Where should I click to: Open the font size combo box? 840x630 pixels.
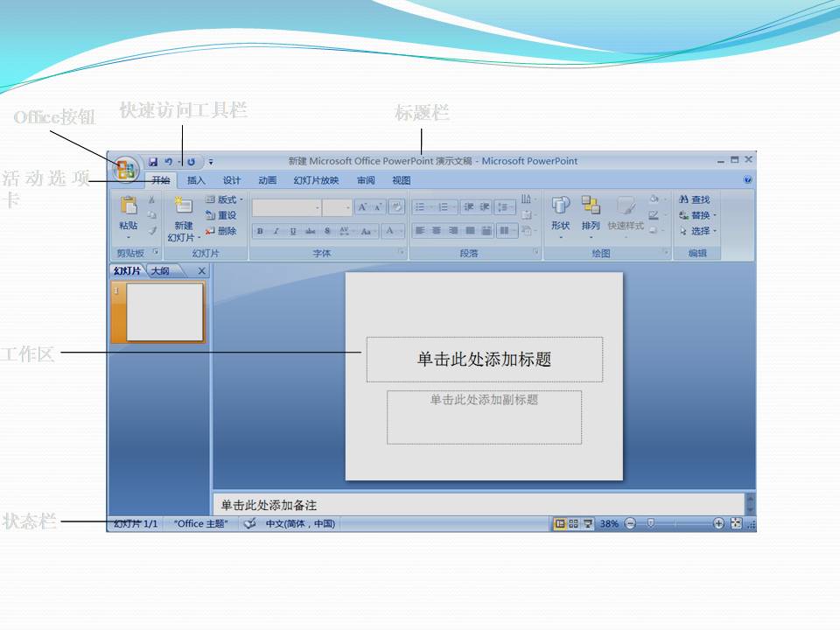click(337, 207)
